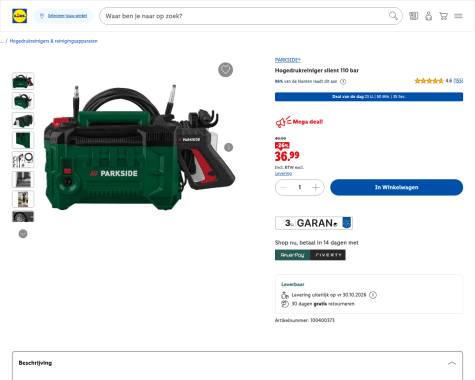Open the Lidl home logo

click(20, 16)
